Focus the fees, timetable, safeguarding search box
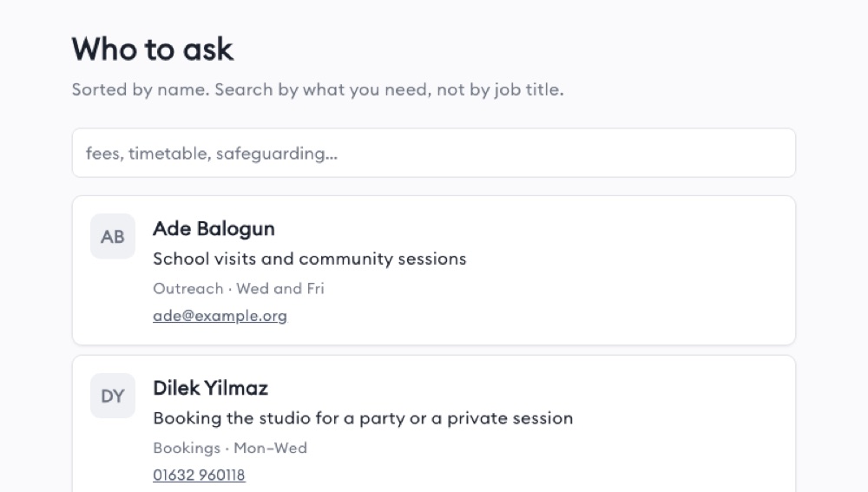The image size is (868, 492). coord(433,153)
